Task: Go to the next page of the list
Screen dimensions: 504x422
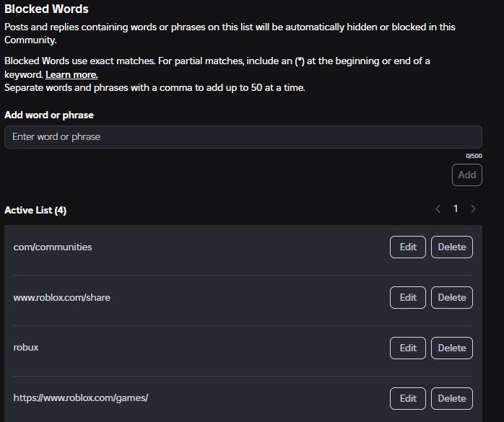Action: [x=473, y=209]
